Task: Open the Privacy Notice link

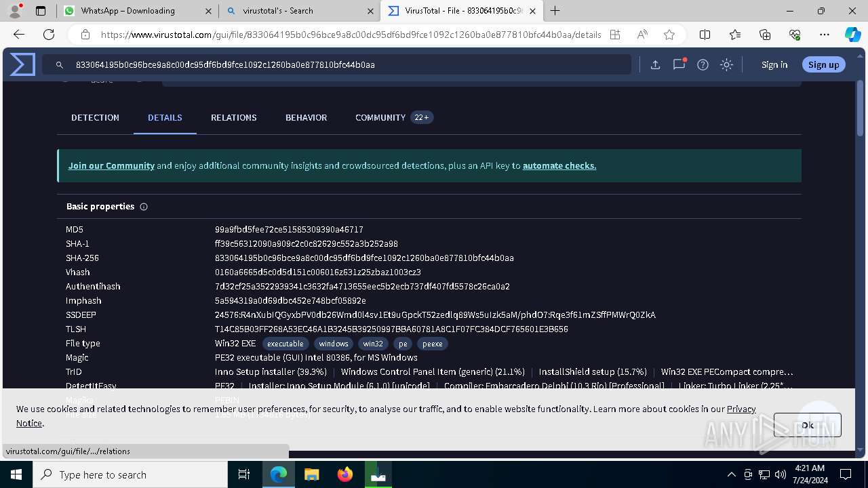Action: point(741,409)
